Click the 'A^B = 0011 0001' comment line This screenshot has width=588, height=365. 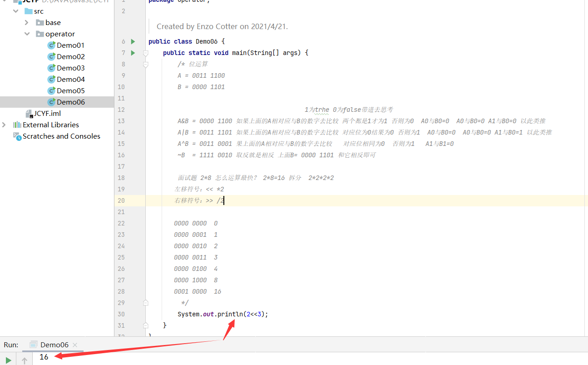click(316, 144)
